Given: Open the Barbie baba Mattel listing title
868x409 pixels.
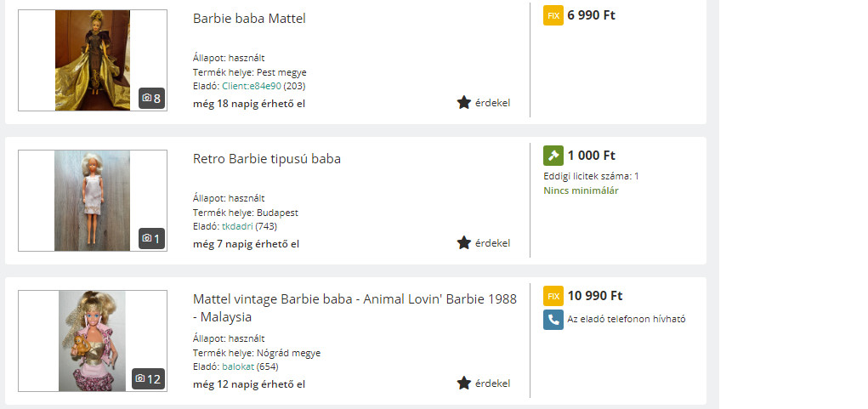Looking at the screenshot, I should coord(249,19).
